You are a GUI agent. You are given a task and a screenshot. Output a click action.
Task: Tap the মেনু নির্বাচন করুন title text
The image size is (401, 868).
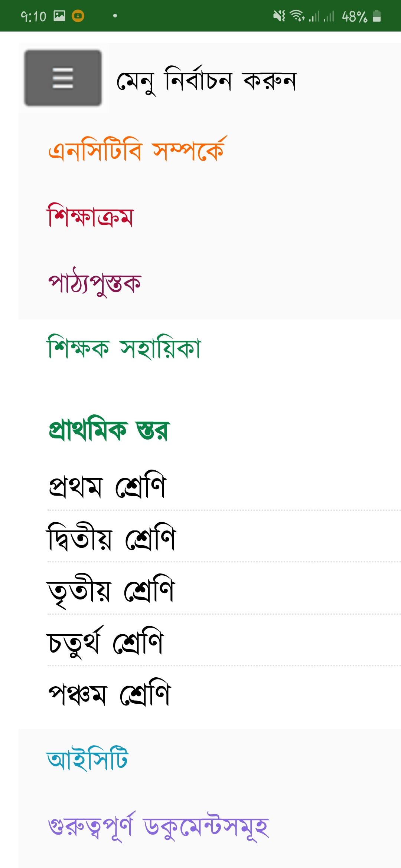(206, 80)
